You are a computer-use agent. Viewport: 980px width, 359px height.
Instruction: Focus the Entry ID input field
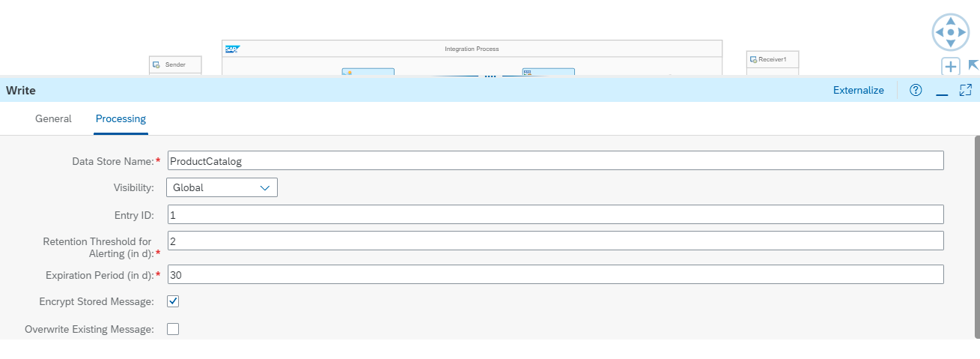point(555,215)
